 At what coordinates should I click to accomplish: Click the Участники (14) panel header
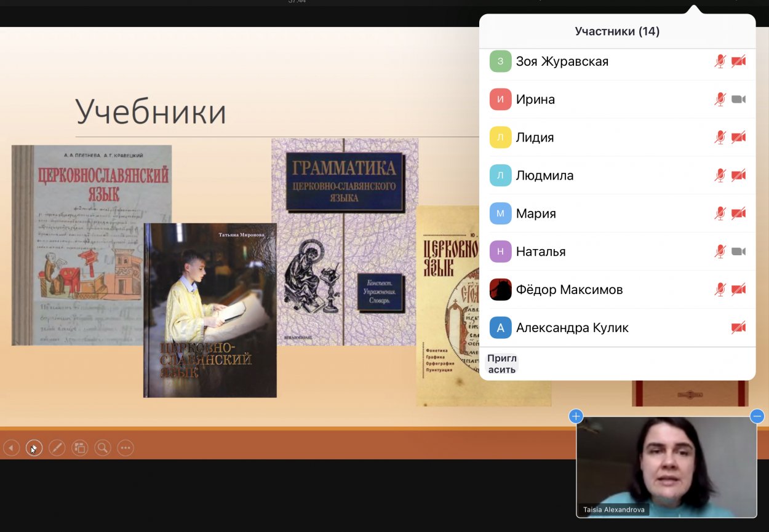pyautogui.click(x=617, y=31)
